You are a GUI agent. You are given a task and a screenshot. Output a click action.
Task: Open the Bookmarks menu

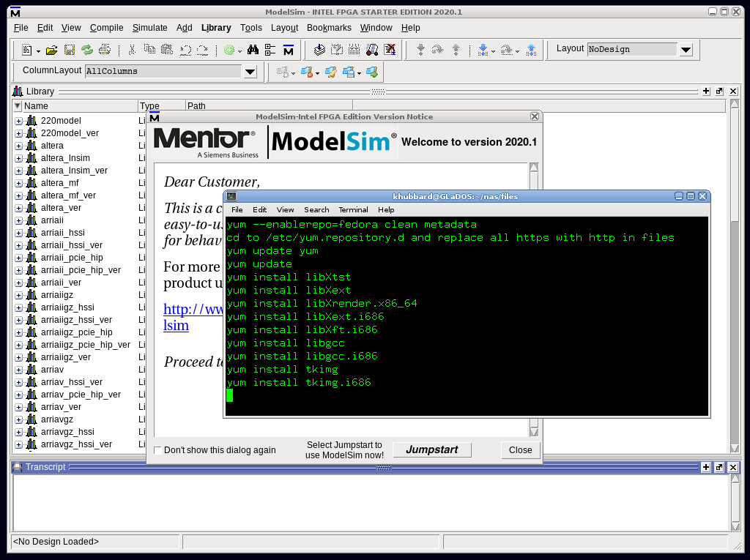329,28
